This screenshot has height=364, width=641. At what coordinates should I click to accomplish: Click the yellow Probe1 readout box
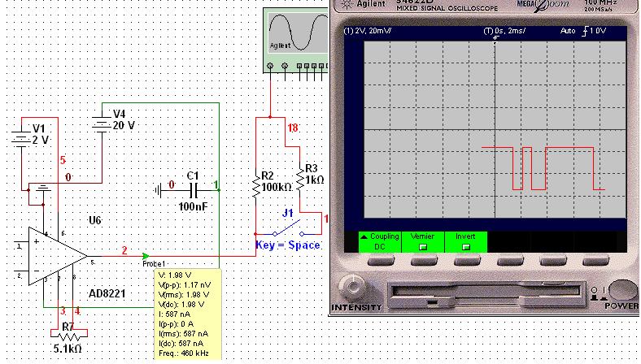[187, 314]
